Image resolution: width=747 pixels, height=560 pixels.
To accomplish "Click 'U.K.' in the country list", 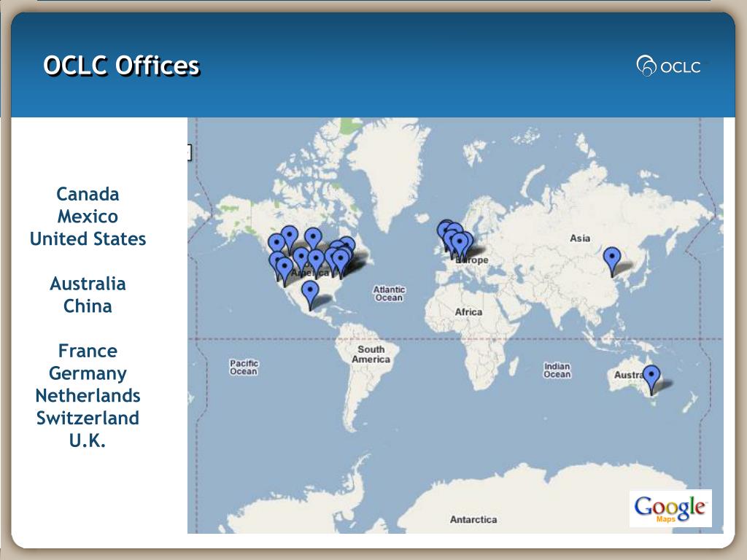I will pos(88,440).
